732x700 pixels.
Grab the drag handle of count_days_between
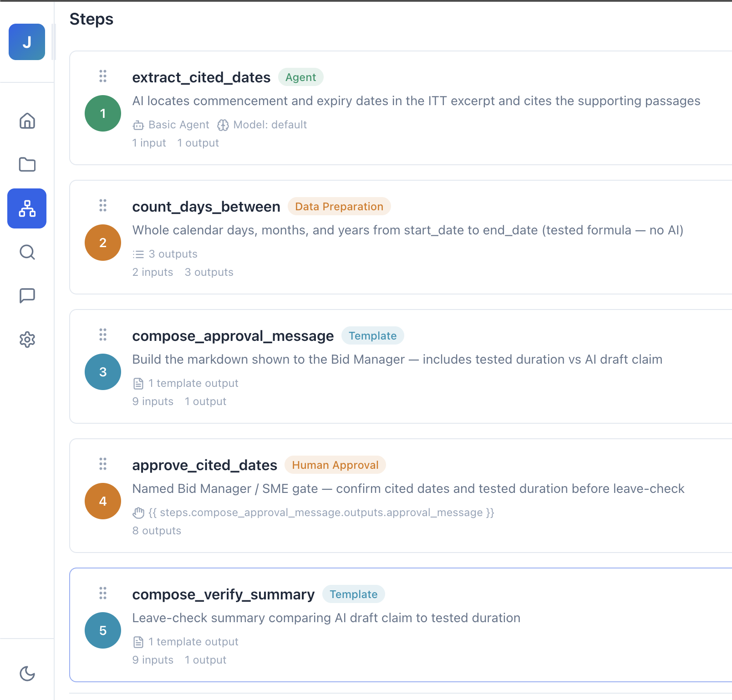pos(103,205)
